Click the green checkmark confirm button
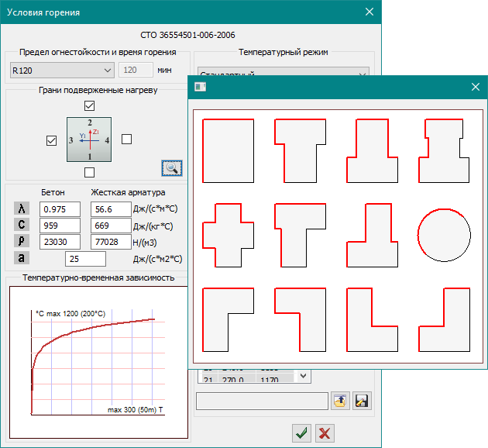 (300, 433)
